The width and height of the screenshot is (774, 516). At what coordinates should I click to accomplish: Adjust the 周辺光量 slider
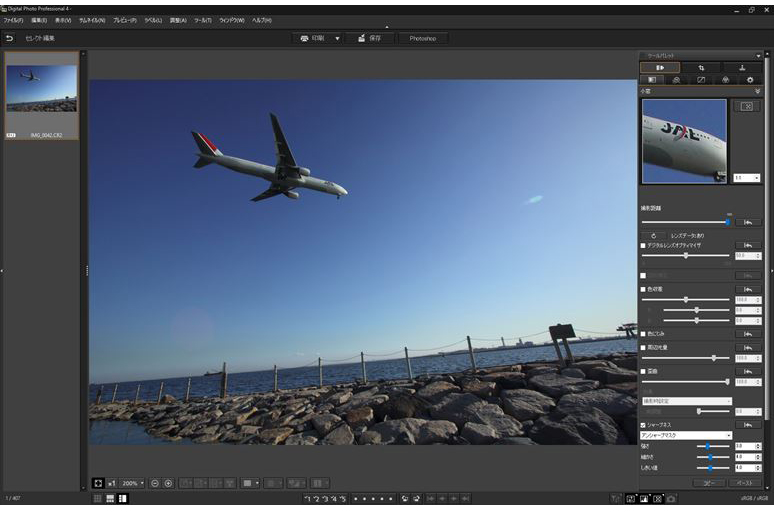click(x=686, y=358)
